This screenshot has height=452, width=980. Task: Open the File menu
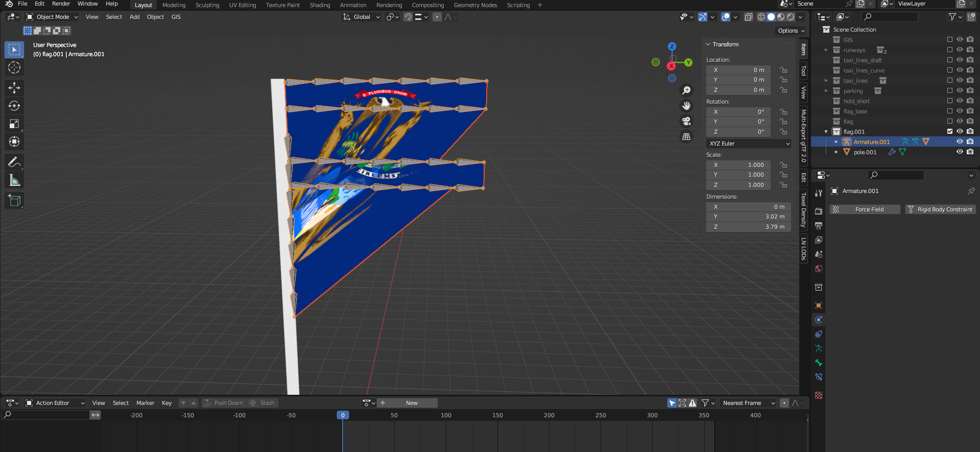tap(22, 4)
